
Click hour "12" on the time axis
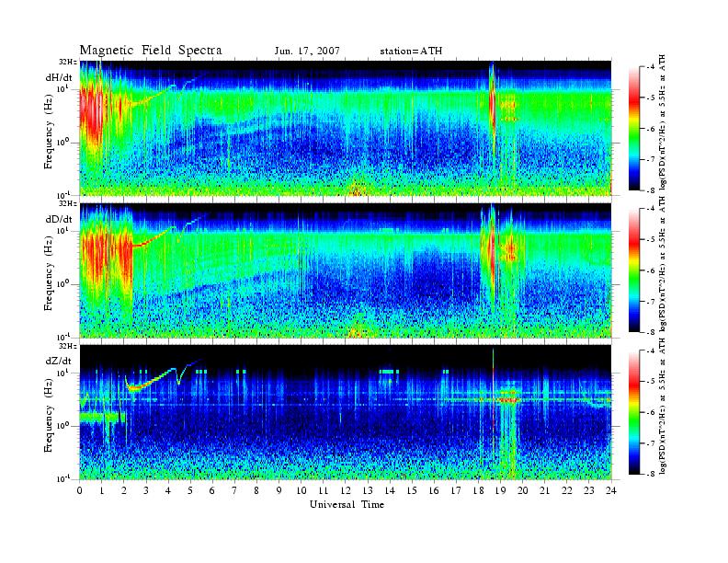(x=346, y=490)
